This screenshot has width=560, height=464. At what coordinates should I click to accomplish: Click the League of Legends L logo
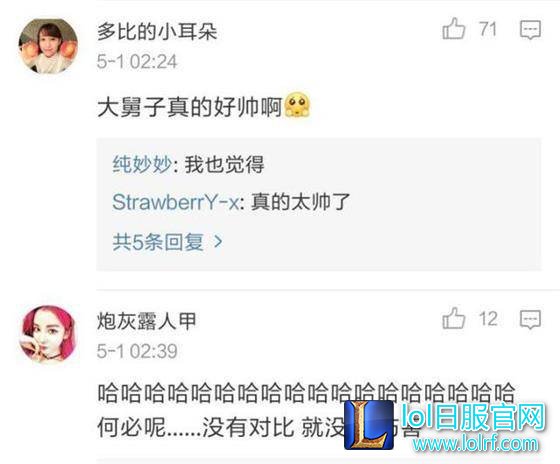(x=369, y=425)
